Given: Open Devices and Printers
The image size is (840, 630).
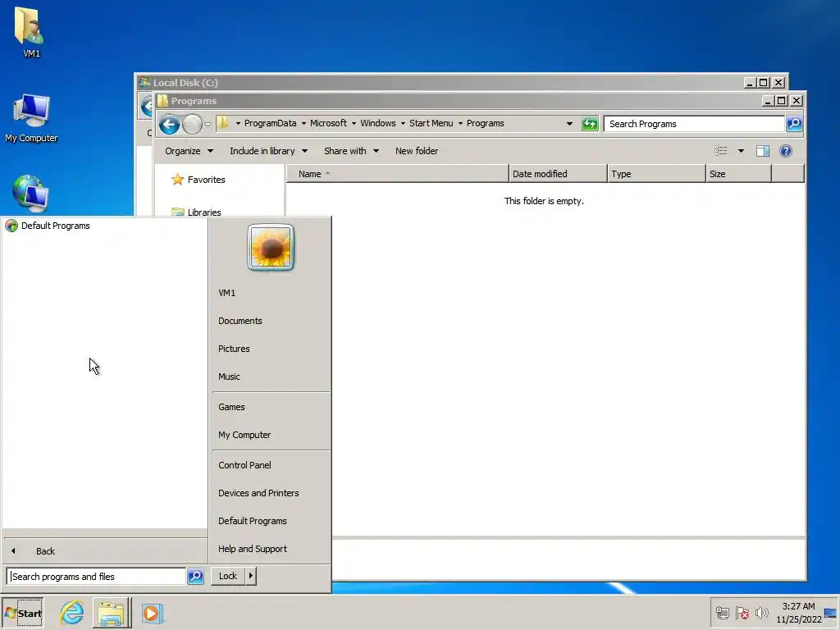Looking at the screenshot, I should [x=258, y=493].
